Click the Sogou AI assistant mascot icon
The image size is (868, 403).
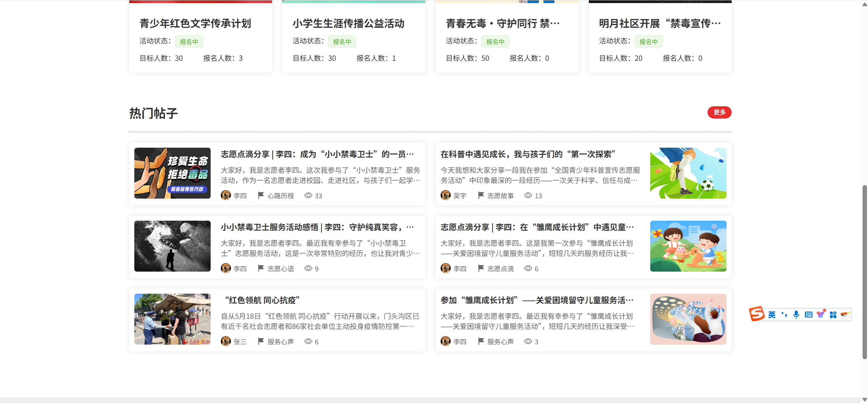(x=845, y=315)
